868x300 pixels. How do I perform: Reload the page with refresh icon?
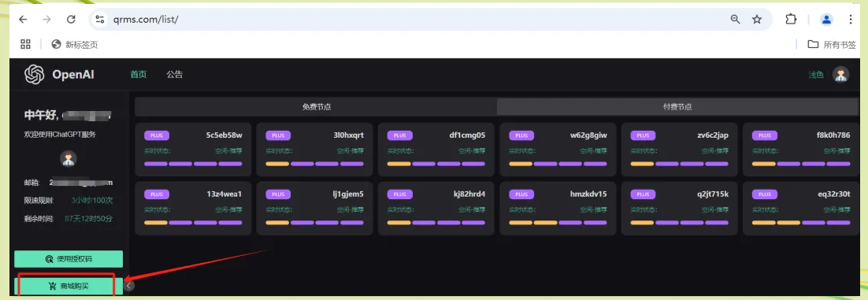(x=71, y=20)
